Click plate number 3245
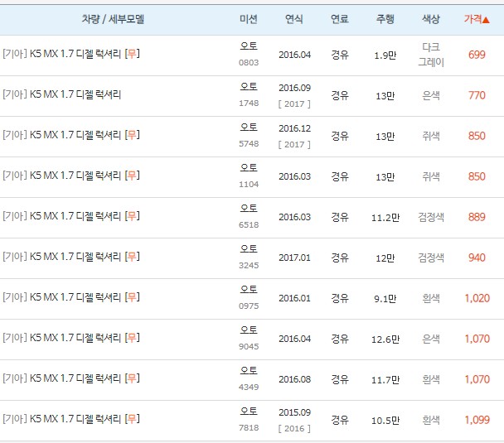Screen dimensions: 504x443 coord(249,266)
